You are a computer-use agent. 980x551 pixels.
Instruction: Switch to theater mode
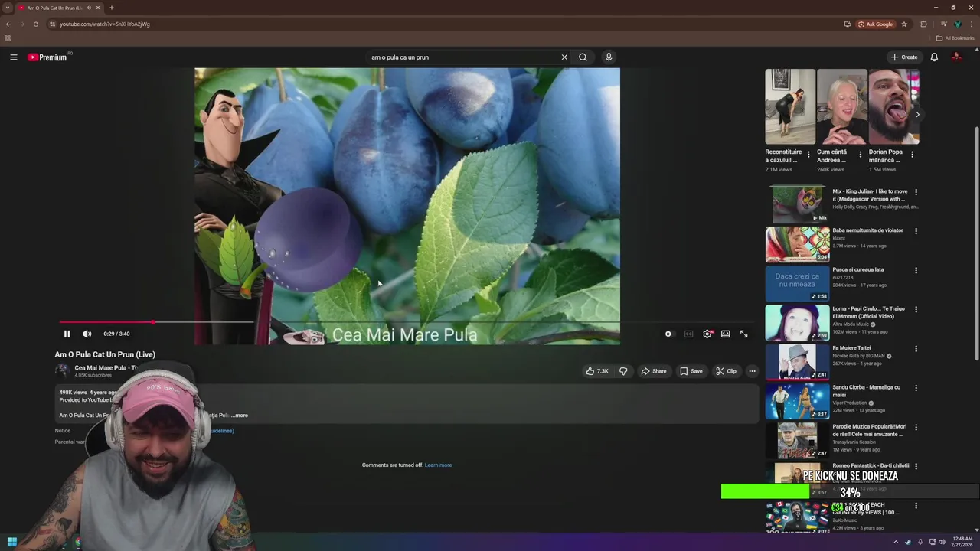point(725,334)
